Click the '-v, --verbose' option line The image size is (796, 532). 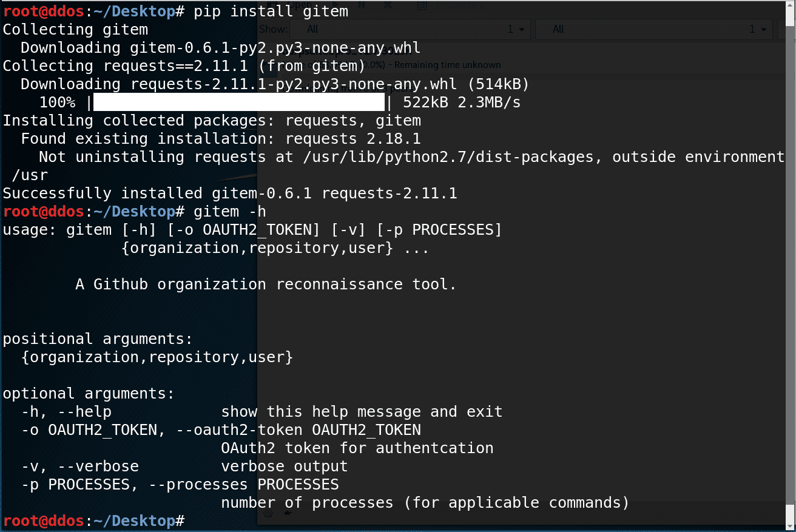[x=184, y=466]
